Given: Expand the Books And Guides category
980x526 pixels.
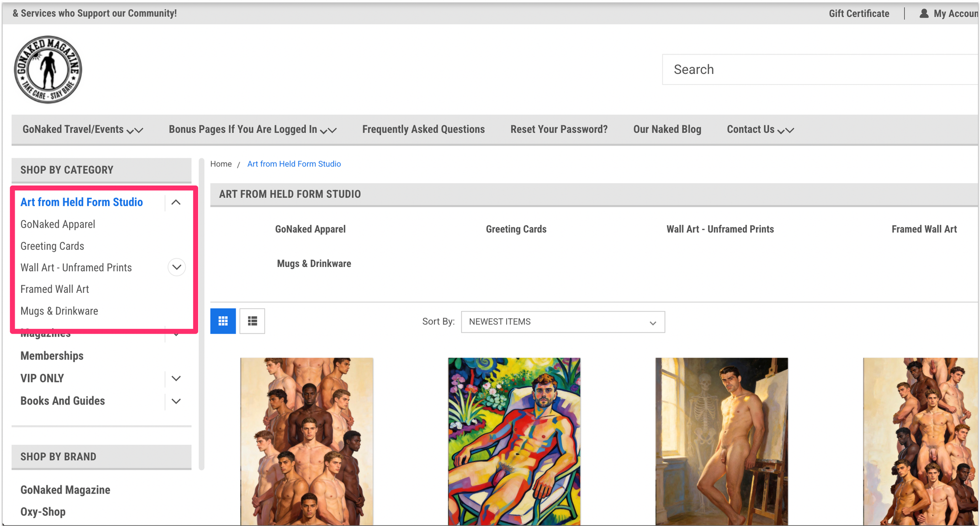Looking at the screenshot, I should click(x=176, y=401).
